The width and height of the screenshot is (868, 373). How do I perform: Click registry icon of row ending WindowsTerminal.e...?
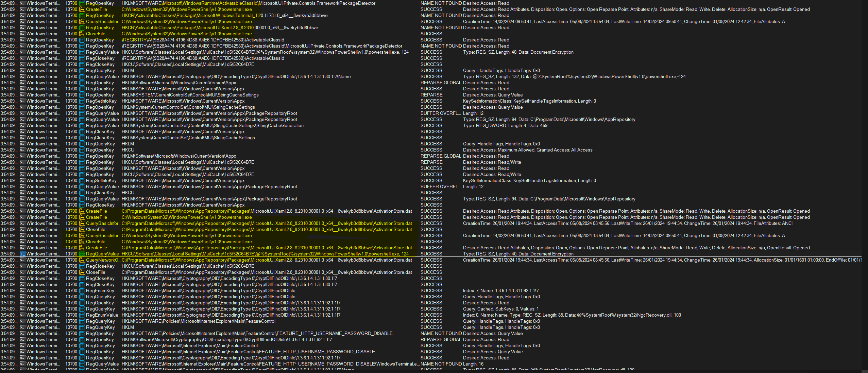(x=82, y=364)
